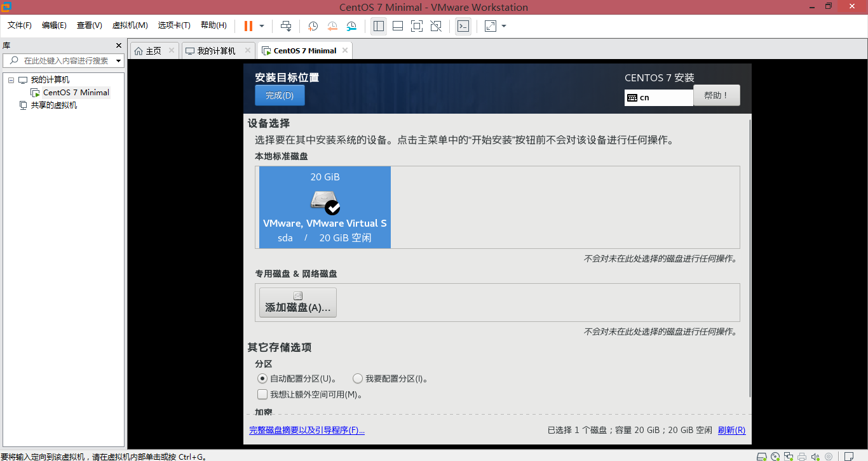Click the 添加磁盘(A)... button
Image resolution: width=868 pixels, height=461 pixels.
(298, 302)
